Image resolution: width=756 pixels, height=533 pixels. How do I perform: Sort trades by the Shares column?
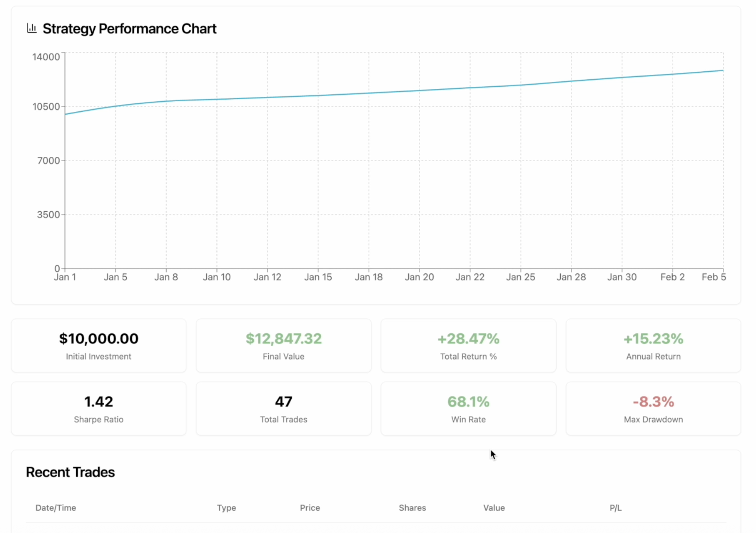[412, 507]
